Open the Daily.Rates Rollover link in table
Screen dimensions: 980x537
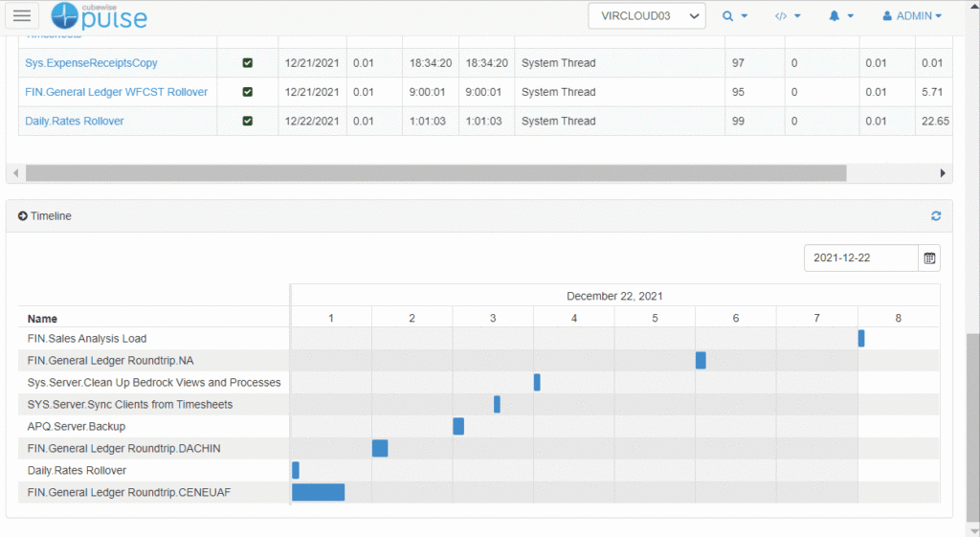tap(75, 122)
